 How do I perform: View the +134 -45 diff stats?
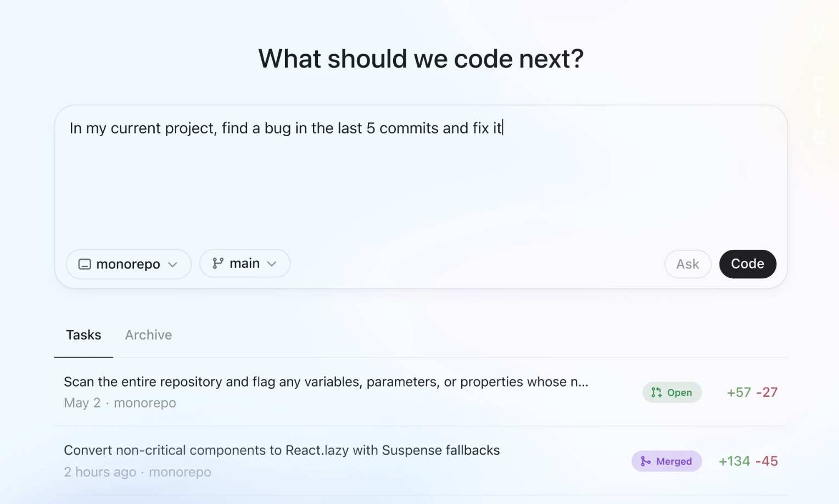pyautogui.click(x=748, y=461)
